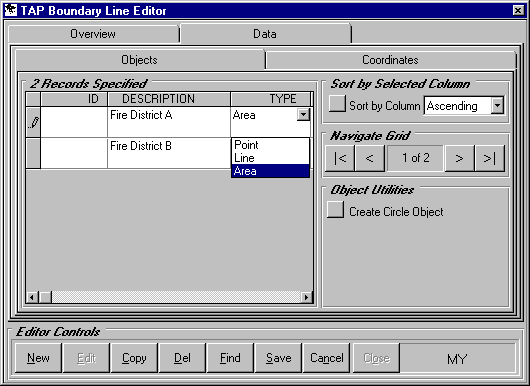Select the Objects sub-tab
This screenshot has height=386, width=530.
140,60
